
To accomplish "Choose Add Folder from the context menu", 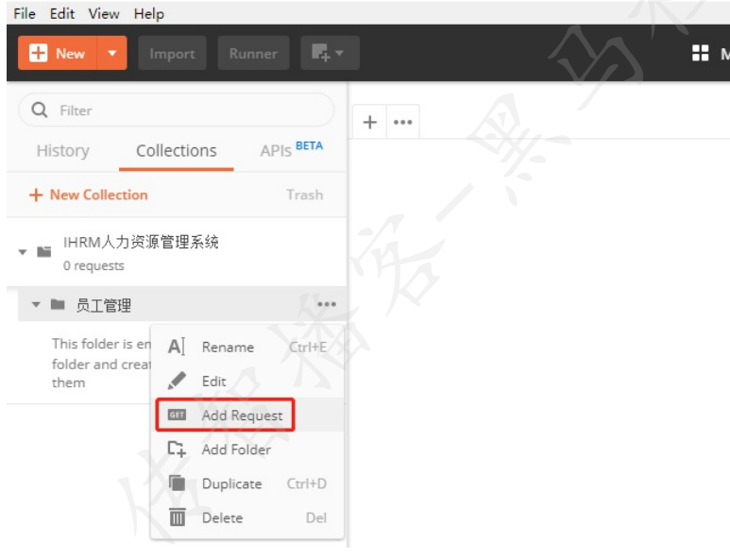I will tap(247, 450).
